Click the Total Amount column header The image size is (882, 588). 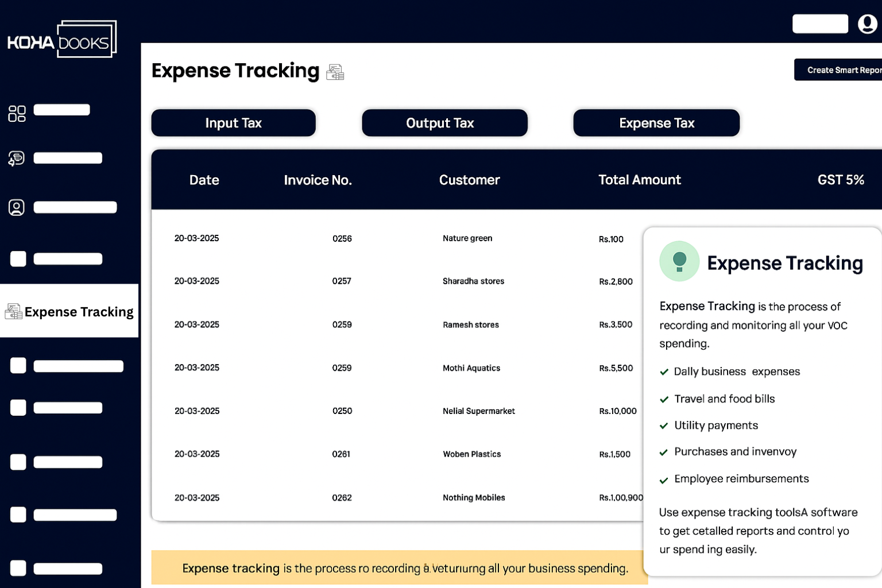[x=639, y=180]
